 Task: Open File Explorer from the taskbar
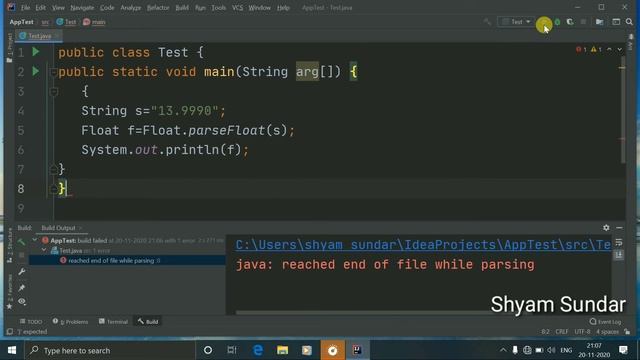coord(282,350)
